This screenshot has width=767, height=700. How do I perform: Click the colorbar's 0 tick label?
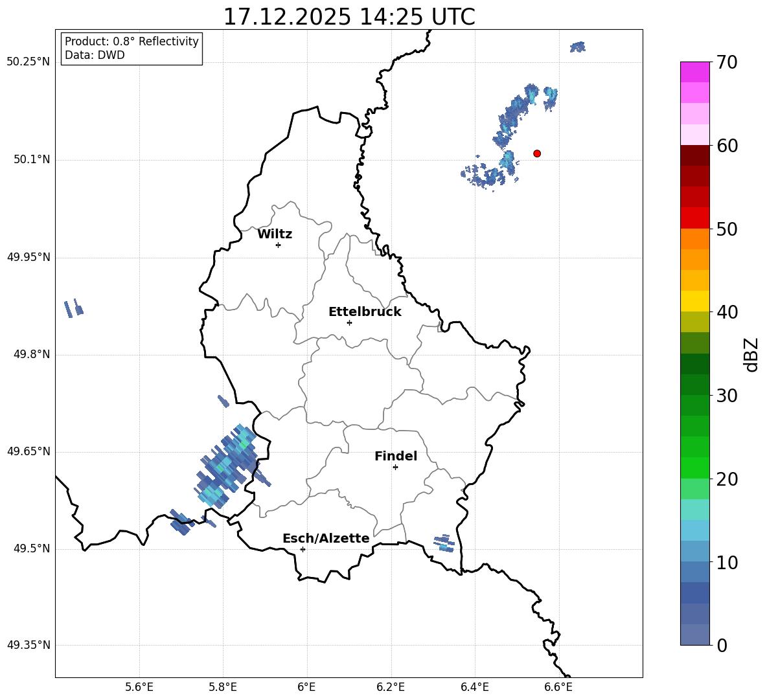point(722,645)
